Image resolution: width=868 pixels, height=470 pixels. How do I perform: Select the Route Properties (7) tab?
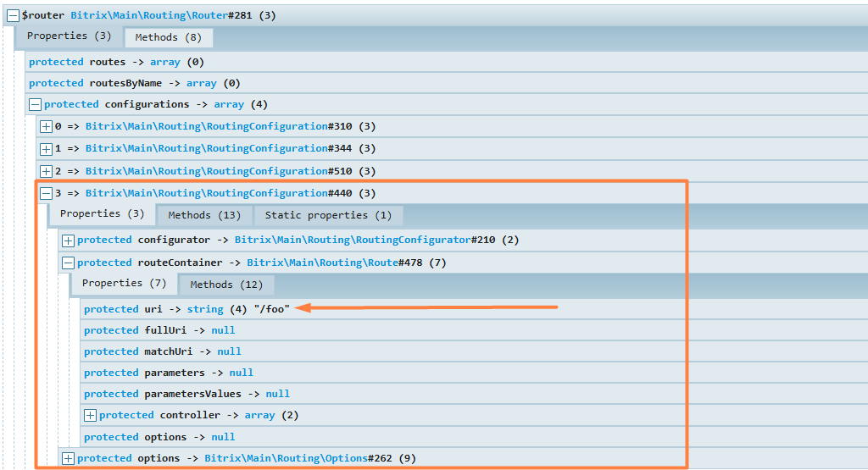(x=124, y=284)
